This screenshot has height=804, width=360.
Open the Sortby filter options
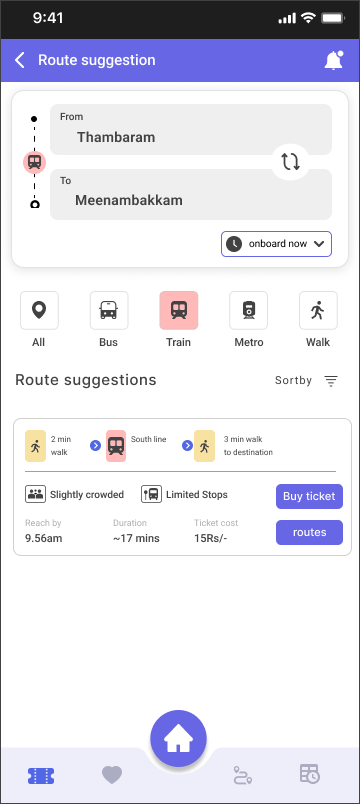[306, 380]
